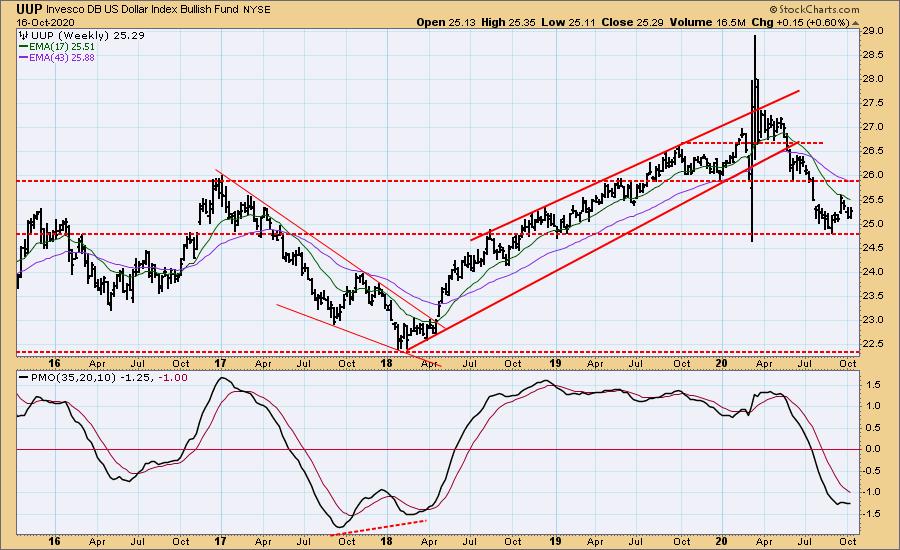
Task: Click the 29.0 price axis label
Action: [872, 31]
